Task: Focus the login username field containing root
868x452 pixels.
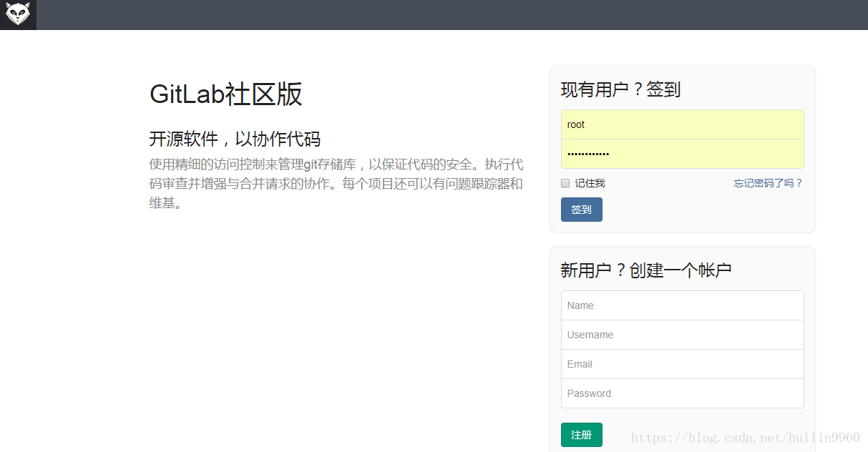Action: click(x=682, y=124)
